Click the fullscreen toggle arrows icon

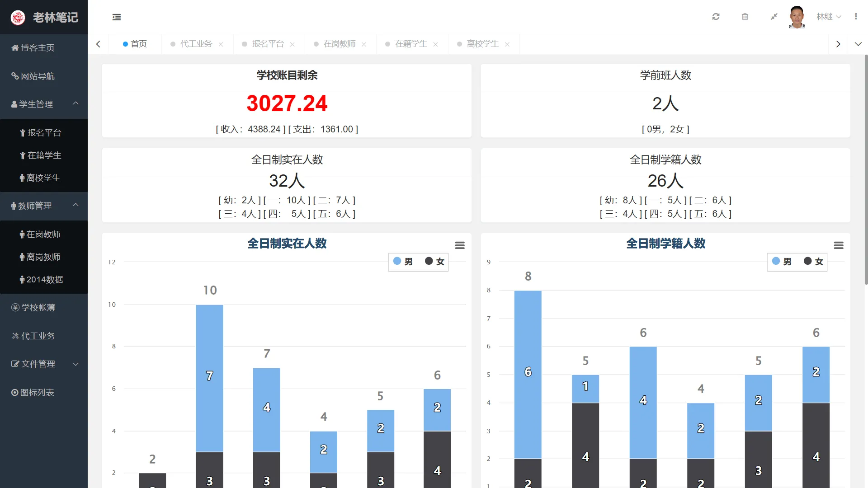pos(774,17)
